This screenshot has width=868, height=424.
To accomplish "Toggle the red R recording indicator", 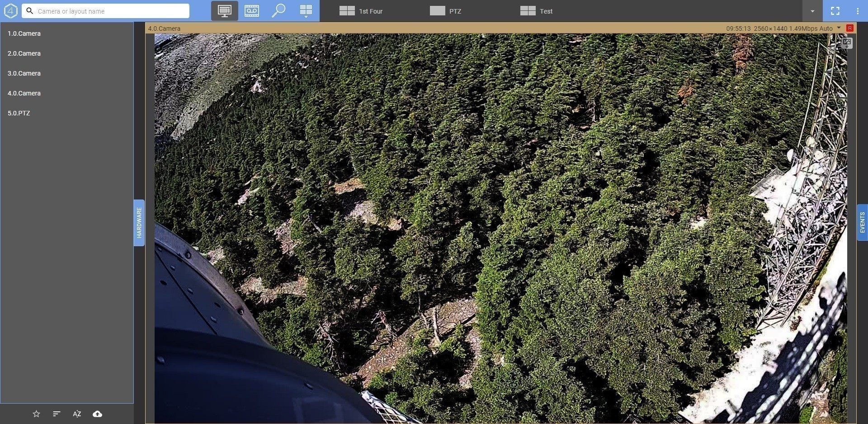I will 850,28.
